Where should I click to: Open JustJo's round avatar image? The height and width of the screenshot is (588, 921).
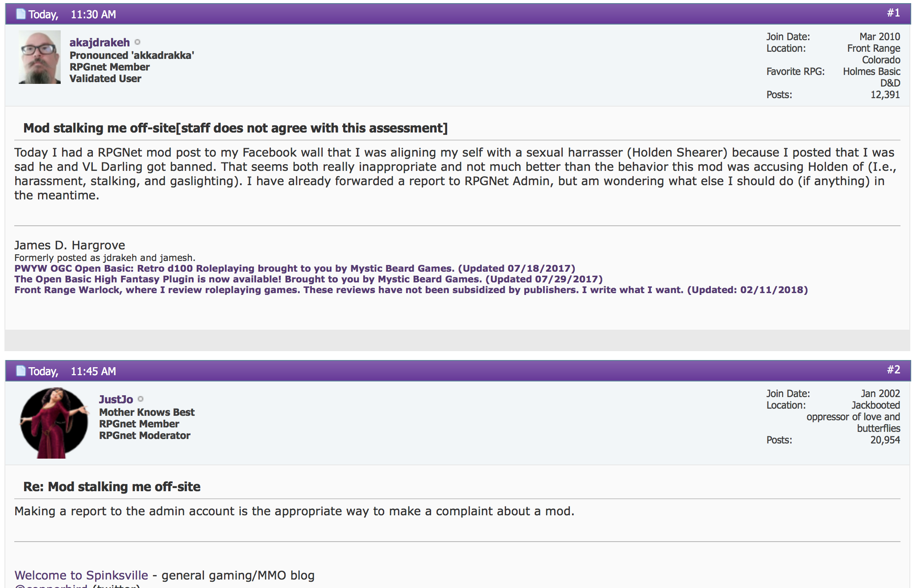coord(54,423)
